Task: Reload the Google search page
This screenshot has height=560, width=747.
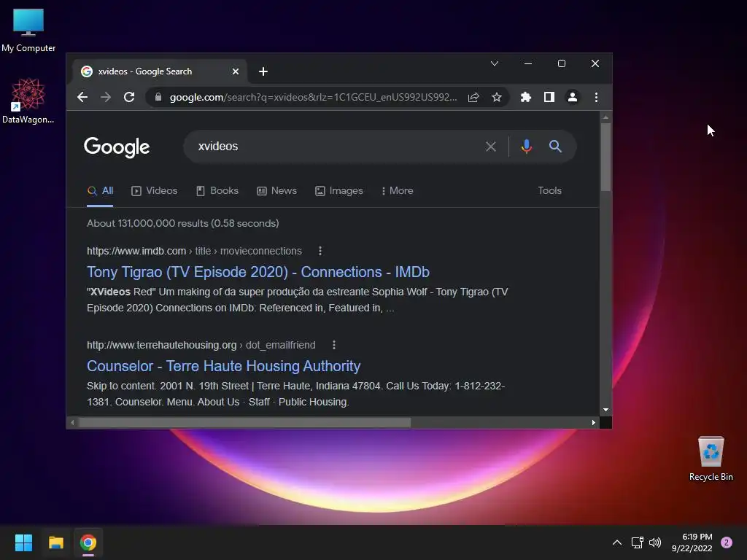Action: [129, 97]
